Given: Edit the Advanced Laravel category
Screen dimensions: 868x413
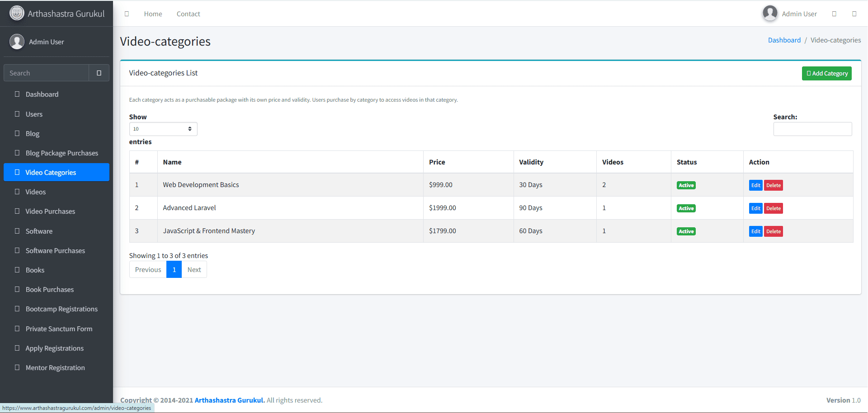Looking at the screenshot, I should [x=755, y=208].
